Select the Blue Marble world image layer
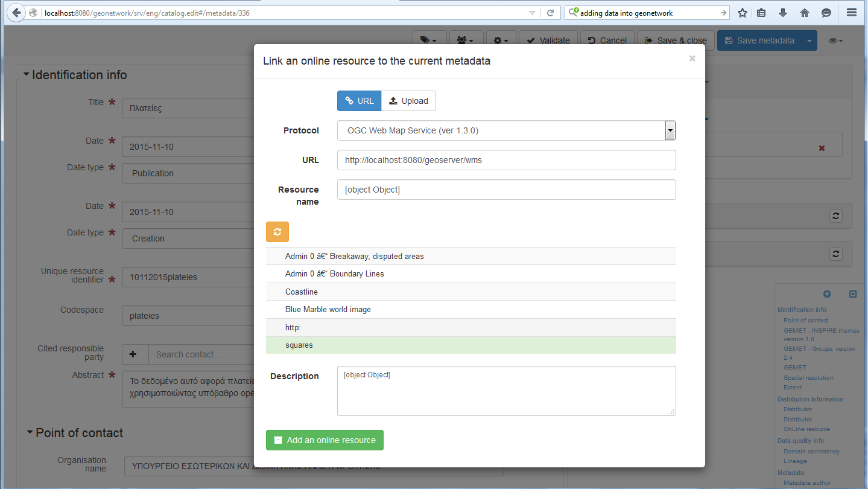 point(470,309)
